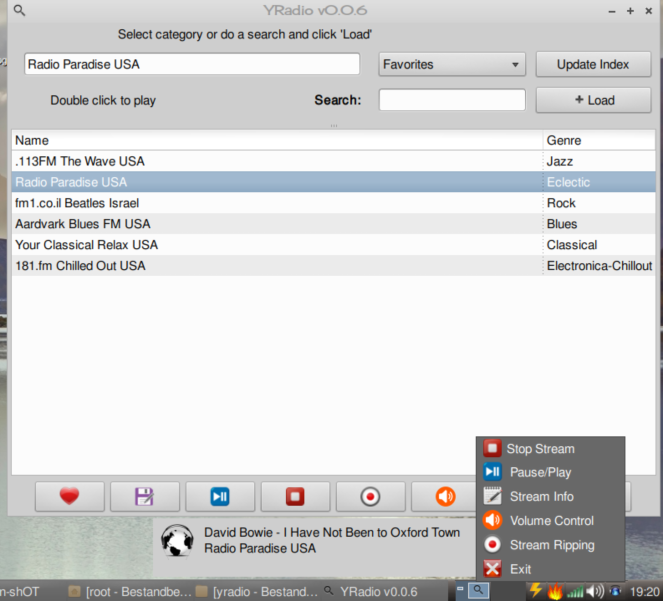Viewport: 663px width, 601px height.
Task: Click the green network signal tray icon
Action: [575, 591]
